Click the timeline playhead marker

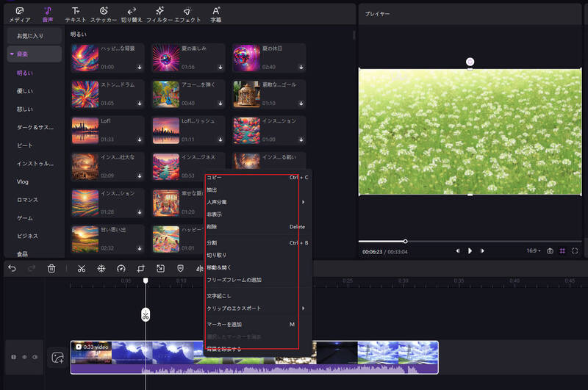[x=146, y=281]
